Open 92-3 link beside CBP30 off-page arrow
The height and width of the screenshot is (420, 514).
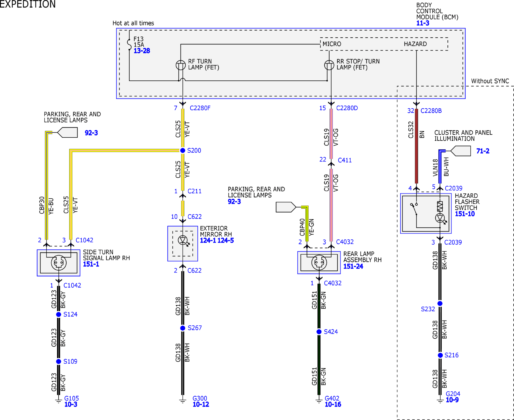pos(91,133)
